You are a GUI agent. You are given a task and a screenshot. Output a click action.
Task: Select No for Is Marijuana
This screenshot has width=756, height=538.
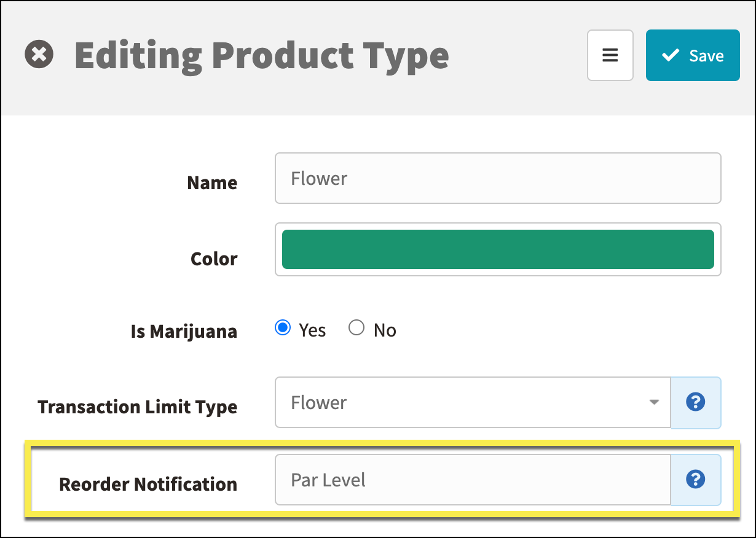(x=356, y=328)
